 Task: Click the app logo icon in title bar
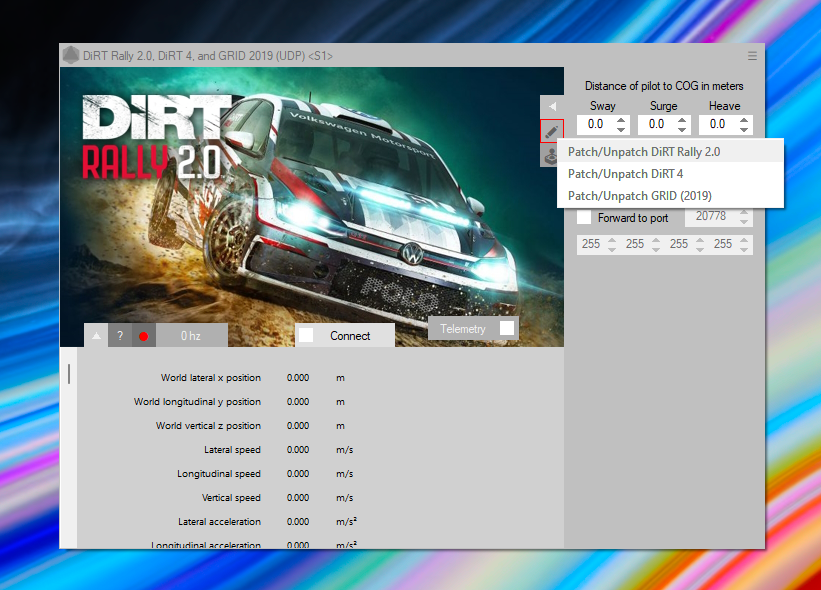pos(70,55)
